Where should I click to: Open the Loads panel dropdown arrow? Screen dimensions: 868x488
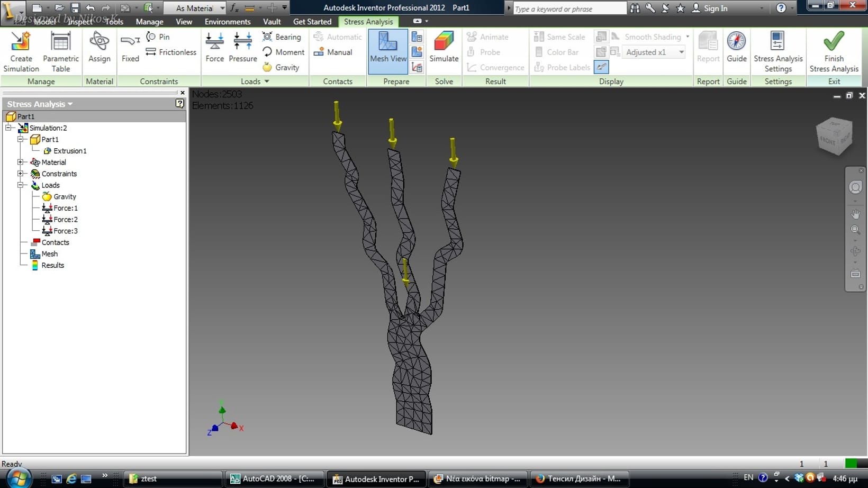(x=267, y=82)
